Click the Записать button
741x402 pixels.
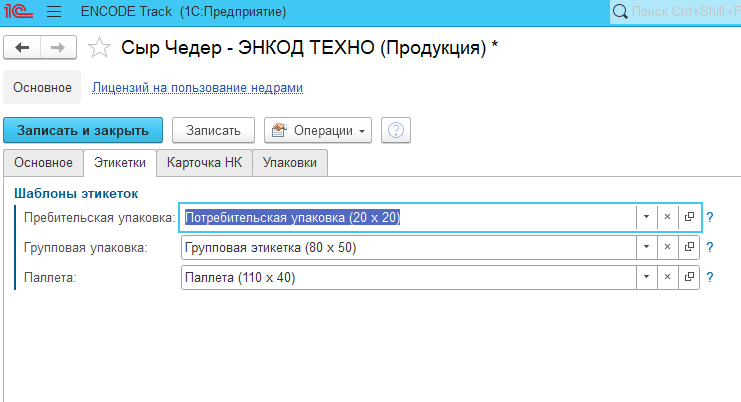click(x=213, y=131)
